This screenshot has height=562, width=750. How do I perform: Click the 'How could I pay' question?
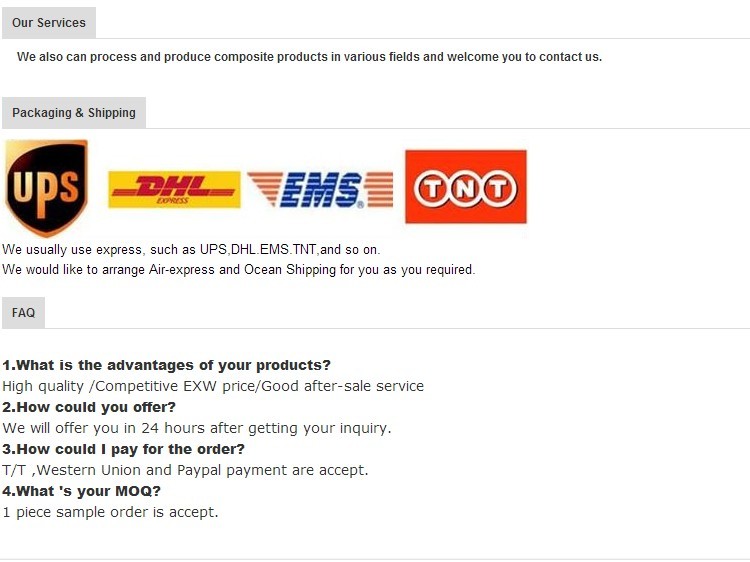[123, 449]
